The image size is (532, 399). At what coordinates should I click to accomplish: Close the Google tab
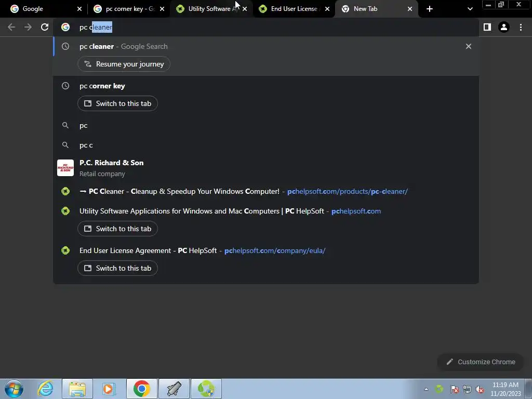(x=79, y=9)
